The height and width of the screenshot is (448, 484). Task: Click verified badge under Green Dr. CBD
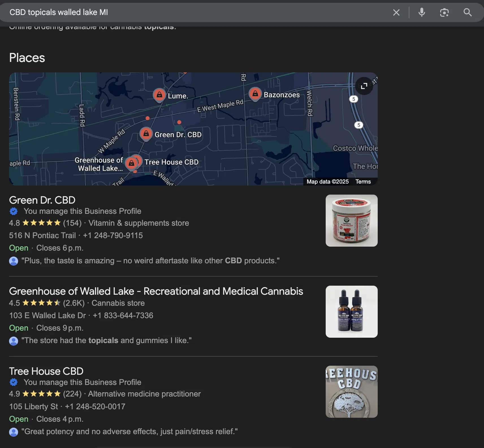click(14, 211)
